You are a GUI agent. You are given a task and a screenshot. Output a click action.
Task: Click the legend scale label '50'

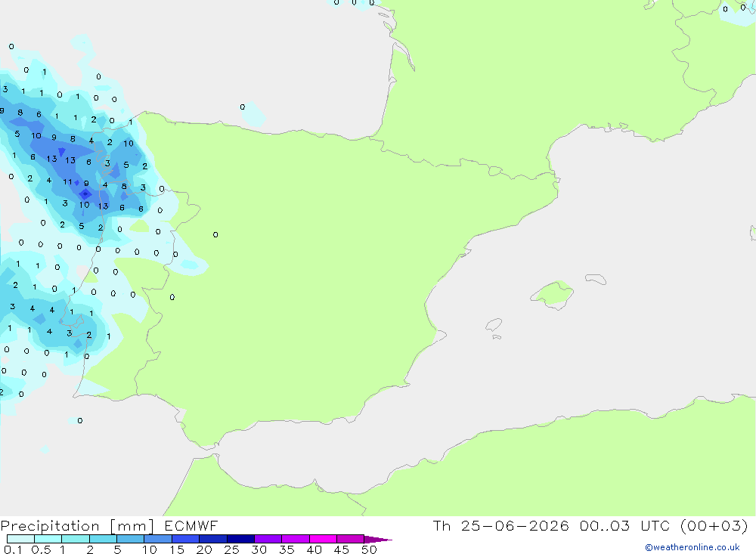[369, 549]
